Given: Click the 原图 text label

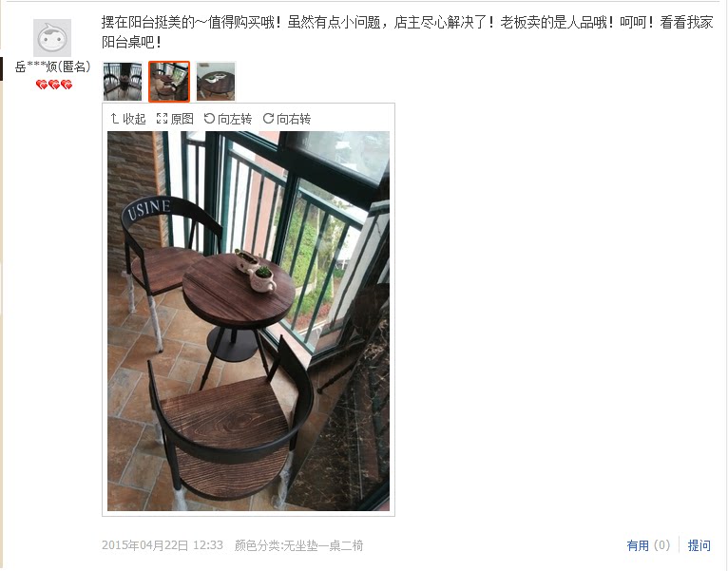Looking at the screenshot, I should [182, 119].
